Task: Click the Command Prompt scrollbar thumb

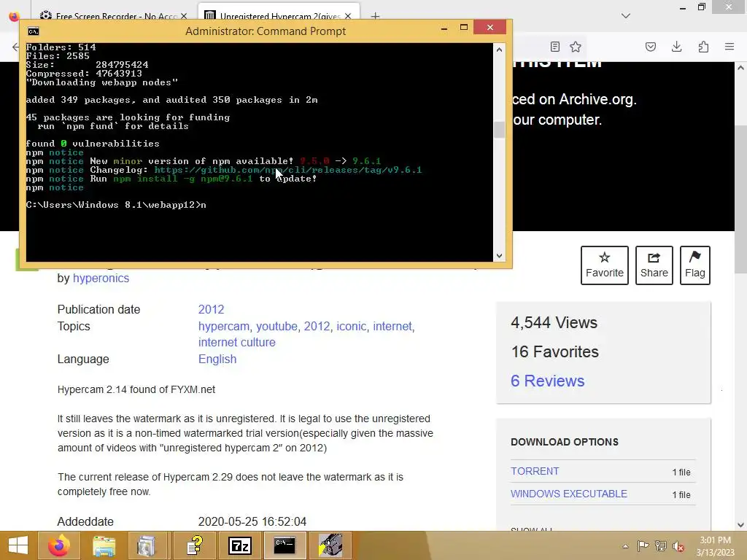Action: (499, 130)
